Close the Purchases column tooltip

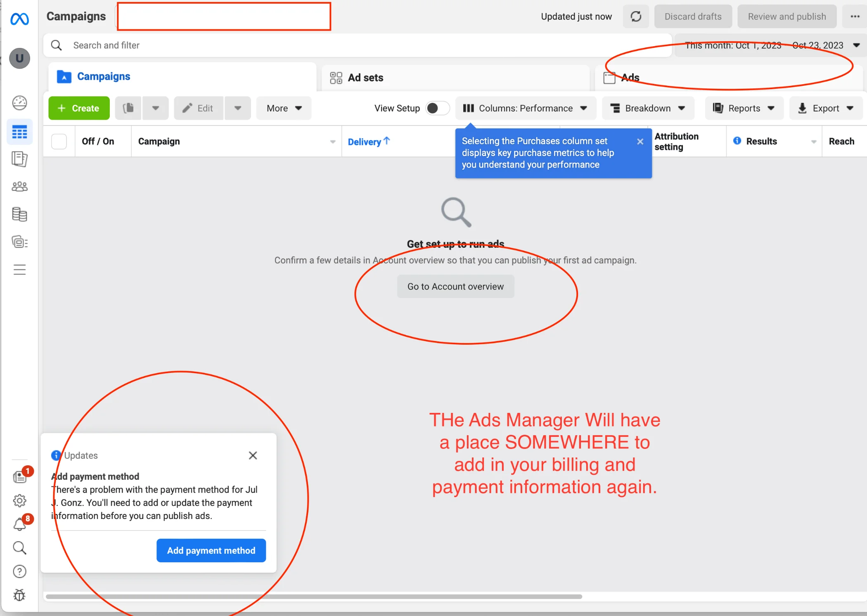[640, 142]
